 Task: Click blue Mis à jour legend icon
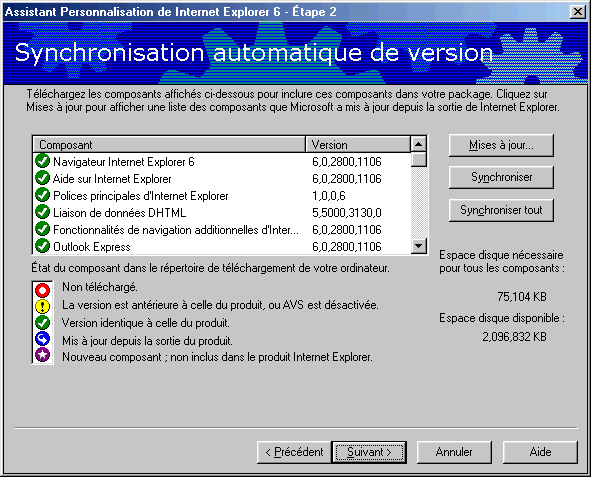42,339
